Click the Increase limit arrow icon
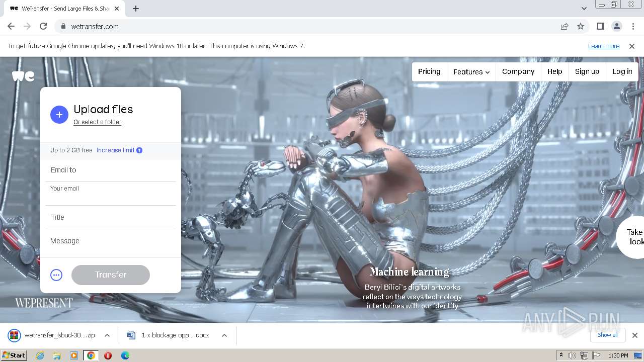 [139, 150]
